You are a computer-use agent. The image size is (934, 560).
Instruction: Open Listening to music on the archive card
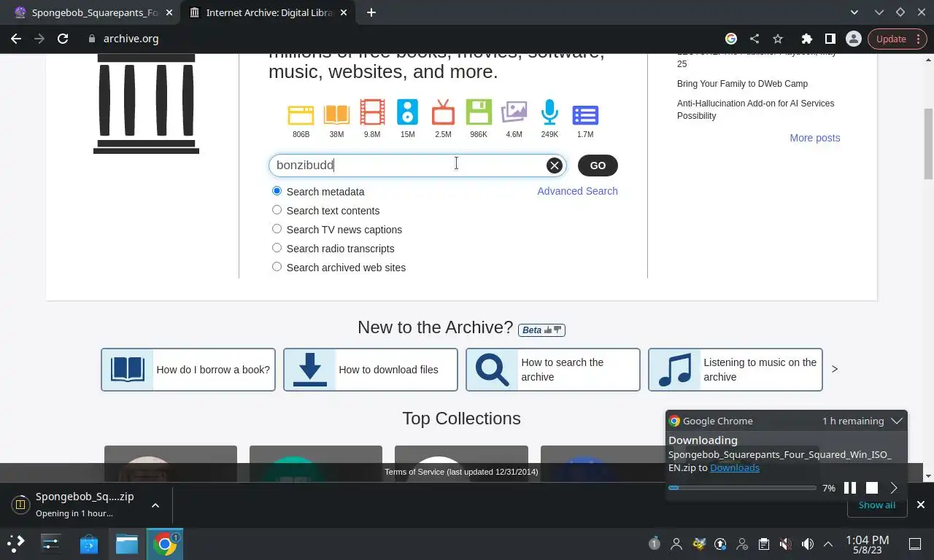[736, 370]
